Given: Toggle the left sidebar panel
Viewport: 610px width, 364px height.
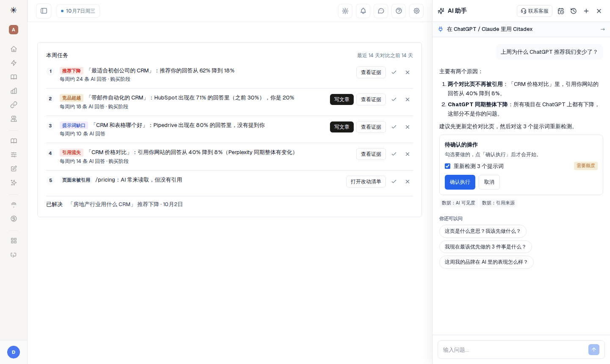Looking at the screenshot, I should click(44, 11).
